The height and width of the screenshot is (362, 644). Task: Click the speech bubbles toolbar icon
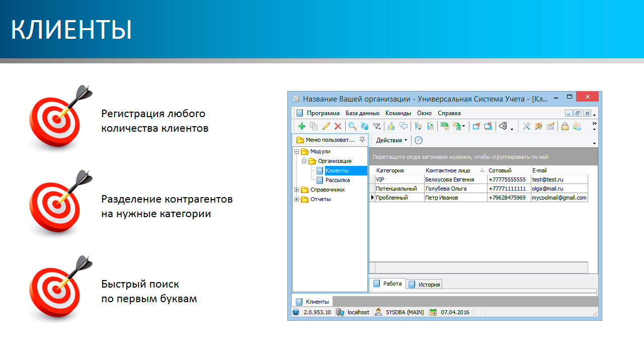pyautogui.click(x=404, y=126)
